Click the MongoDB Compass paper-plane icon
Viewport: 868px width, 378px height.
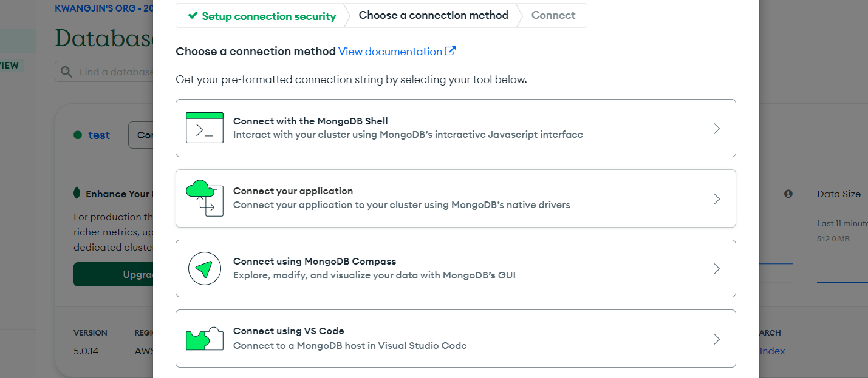(x=204, y=268)
